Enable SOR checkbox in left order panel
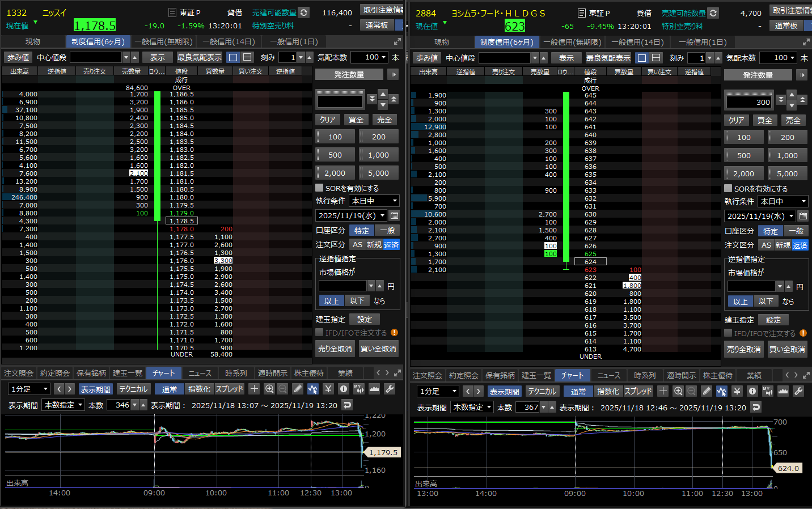Image resolution: width=812 pixels, height=509 pixels. point(319,188)
